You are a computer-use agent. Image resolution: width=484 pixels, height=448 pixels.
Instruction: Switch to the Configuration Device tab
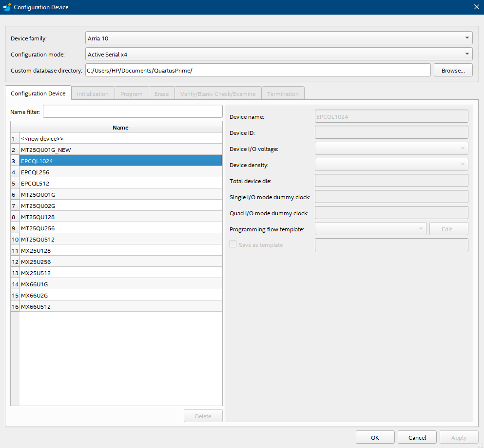tap(38, 93)
